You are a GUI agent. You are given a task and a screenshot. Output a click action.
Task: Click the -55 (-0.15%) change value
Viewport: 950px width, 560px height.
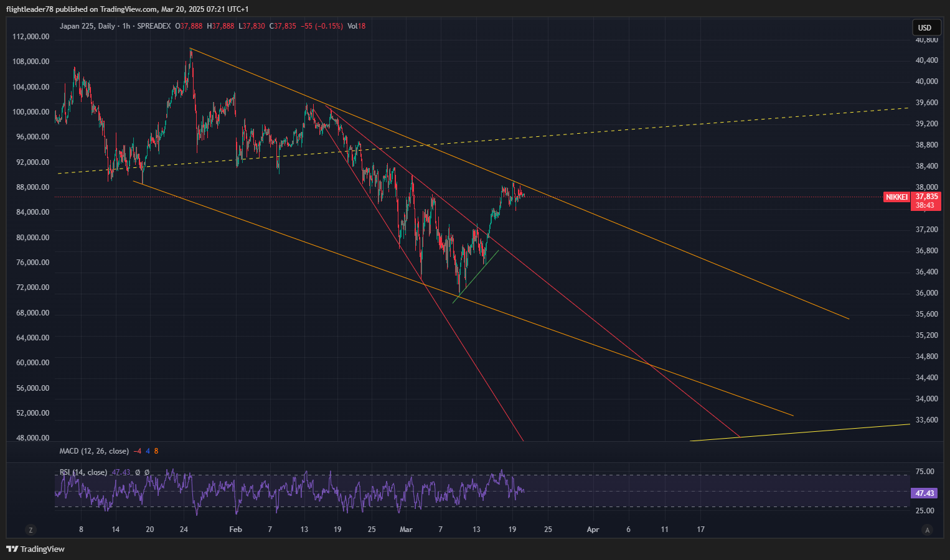click(322, 26)
